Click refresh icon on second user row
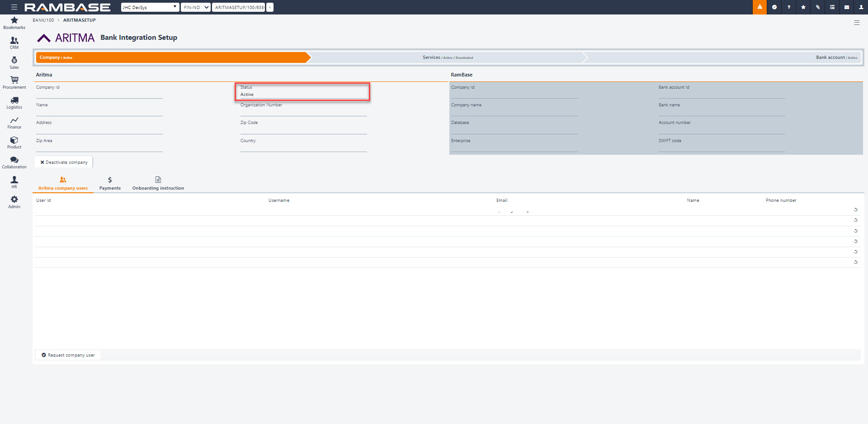Viewport: 868px width, 424px height. click(x=855, y=220)
